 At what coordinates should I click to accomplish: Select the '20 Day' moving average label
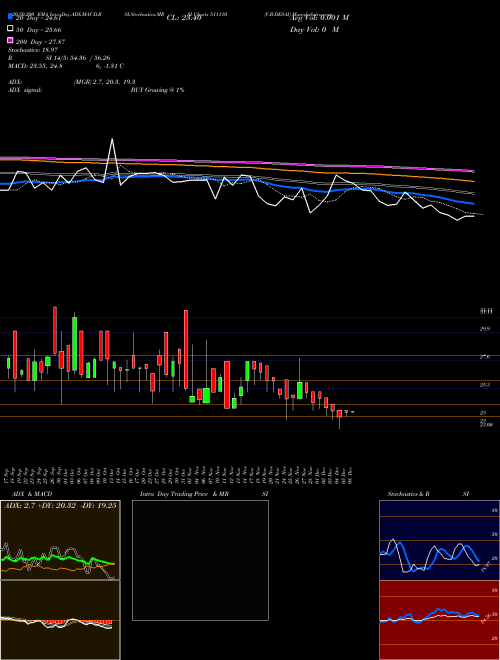39,18
